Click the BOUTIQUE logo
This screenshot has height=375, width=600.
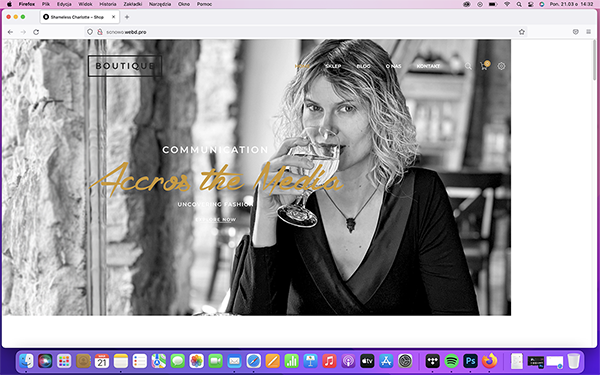tap(125, 66)
